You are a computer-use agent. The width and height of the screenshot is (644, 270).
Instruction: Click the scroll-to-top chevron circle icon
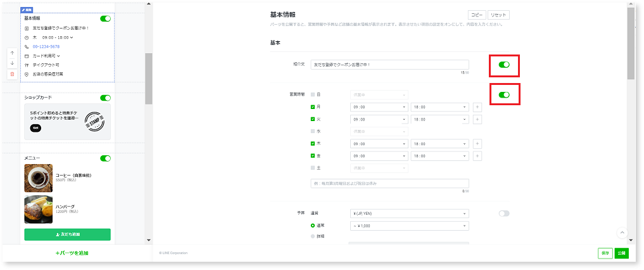click(622, 233)
